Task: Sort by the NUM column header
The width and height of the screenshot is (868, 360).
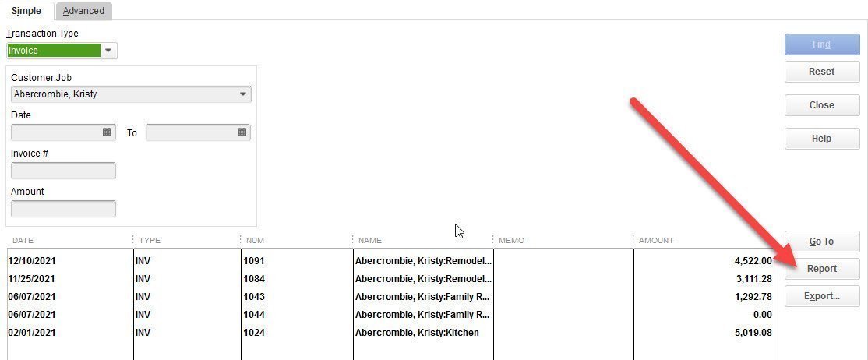Action: coord(255,240)
